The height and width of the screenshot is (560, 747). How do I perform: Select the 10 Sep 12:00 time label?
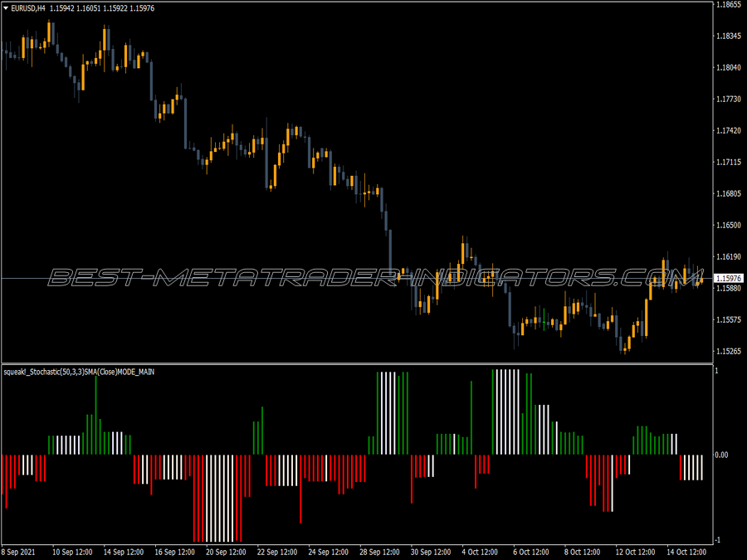tap(72, 552)
